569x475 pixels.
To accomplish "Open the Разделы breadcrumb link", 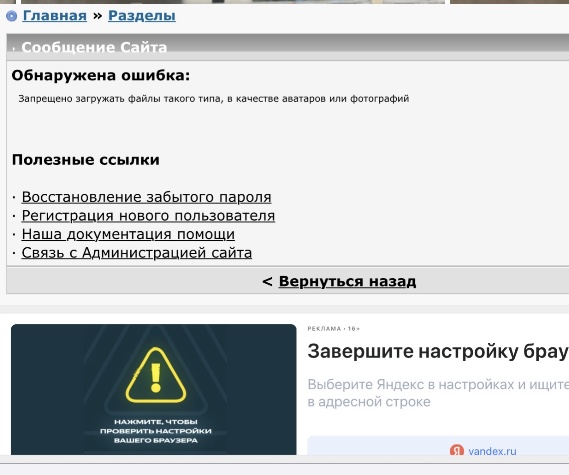I will 142,16.
